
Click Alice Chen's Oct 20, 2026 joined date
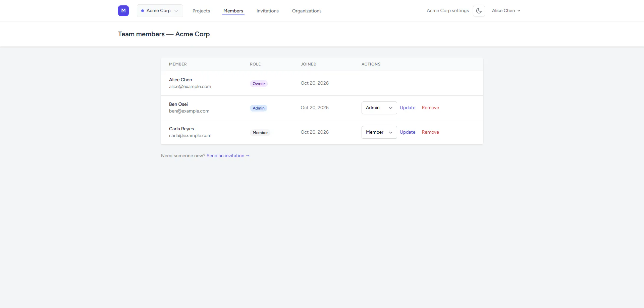[x=315, y=83]
